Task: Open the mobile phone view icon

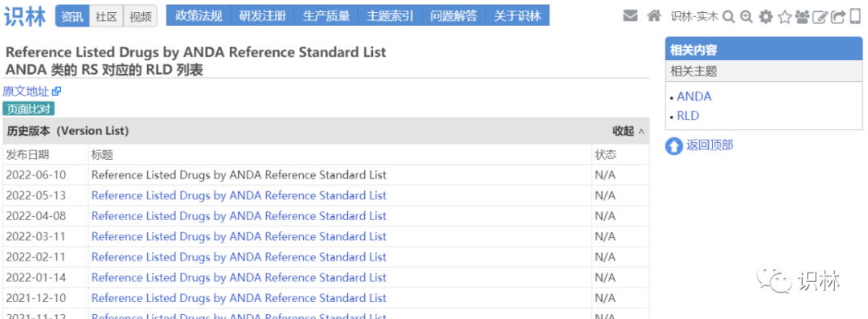Action: tap(855, 17)
